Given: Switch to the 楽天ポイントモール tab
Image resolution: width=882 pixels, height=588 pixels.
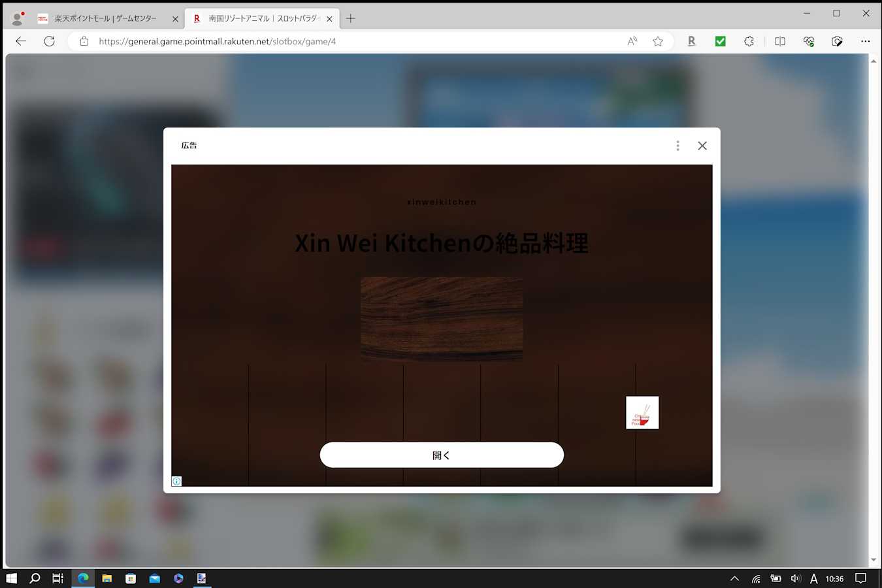Looking at the screenshot, I should pos(108,18).
